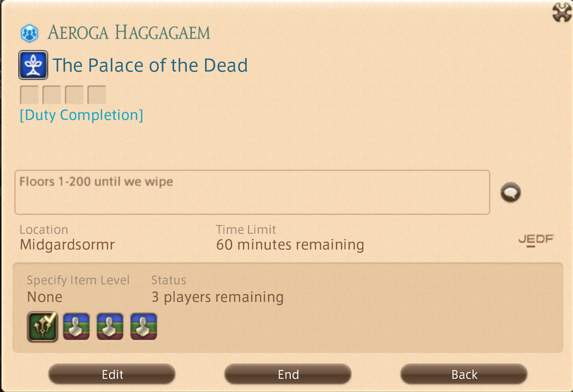Image resolution: width=573 pixels, height=392 pixels.
Task: Open the chat bubble icon beside comment box
Action: coord(510,193)
